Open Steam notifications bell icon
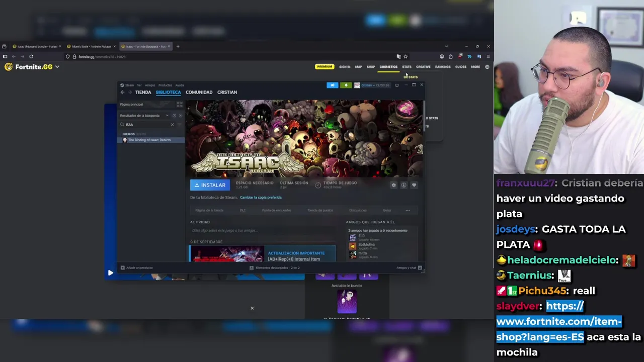Viewport: 644px width, 362px height. [346, 85]
